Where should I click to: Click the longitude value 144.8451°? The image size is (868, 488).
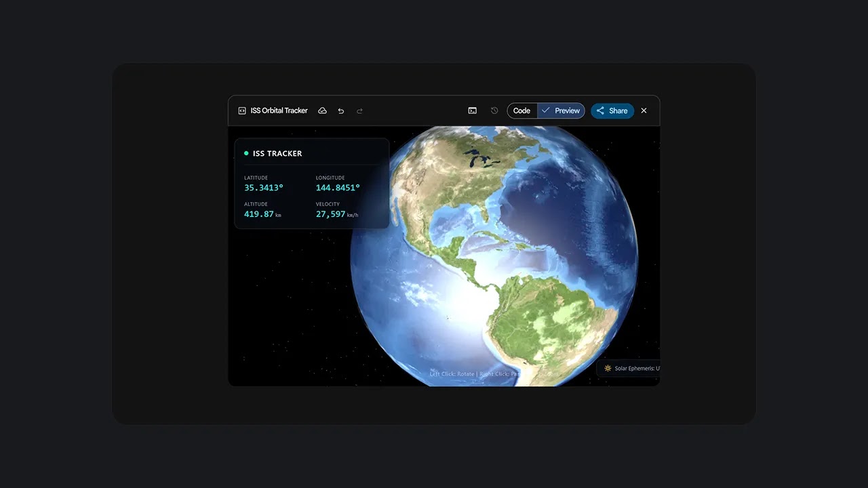338,188
